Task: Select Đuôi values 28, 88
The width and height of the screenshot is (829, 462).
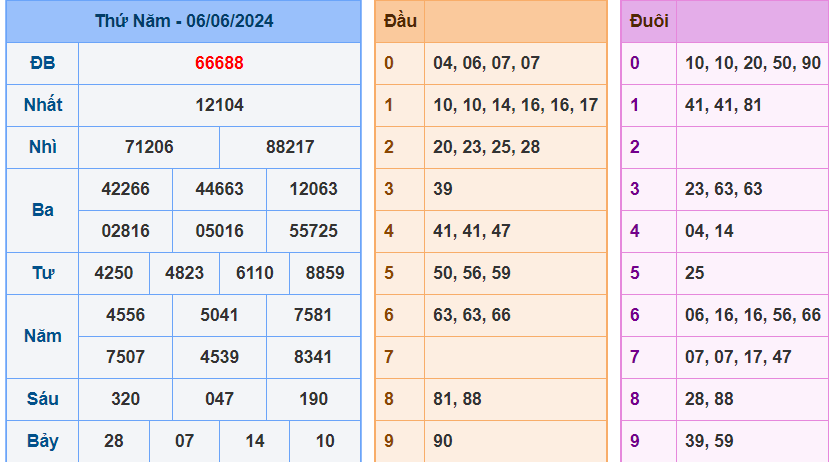Action: point(709,400)
